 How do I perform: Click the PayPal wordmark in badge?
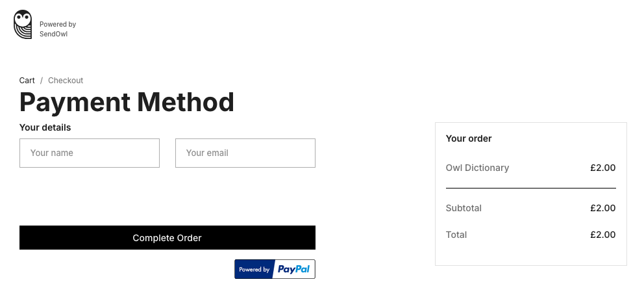pyautogui.click(x=293, y=269)
